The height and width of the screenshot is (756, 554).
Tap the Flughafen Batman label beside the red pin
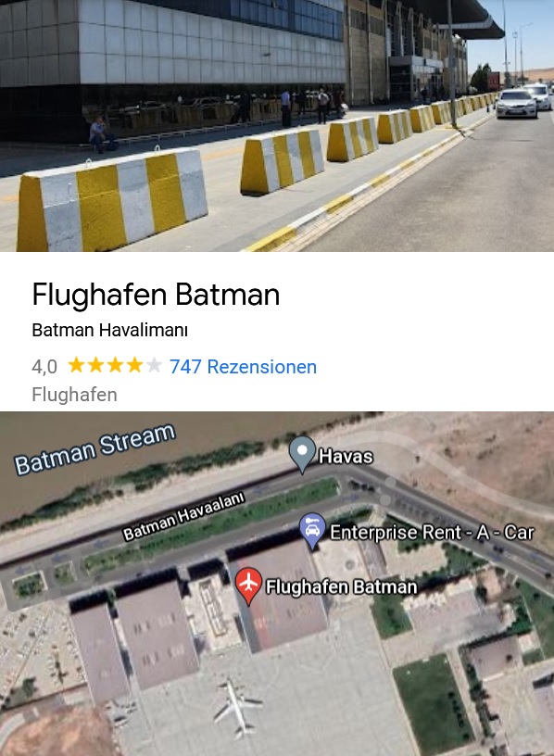[341, 586]
